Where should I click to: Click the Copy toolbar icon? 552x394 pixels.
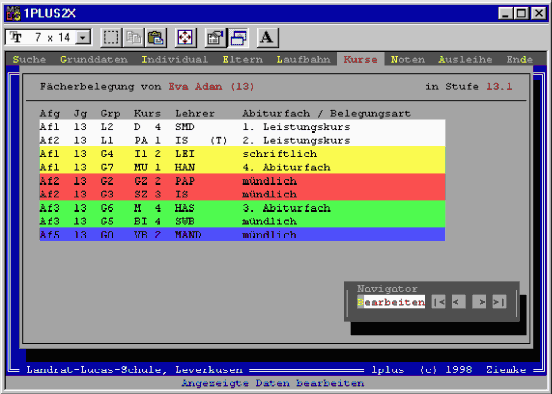click(x=133, y=37)
